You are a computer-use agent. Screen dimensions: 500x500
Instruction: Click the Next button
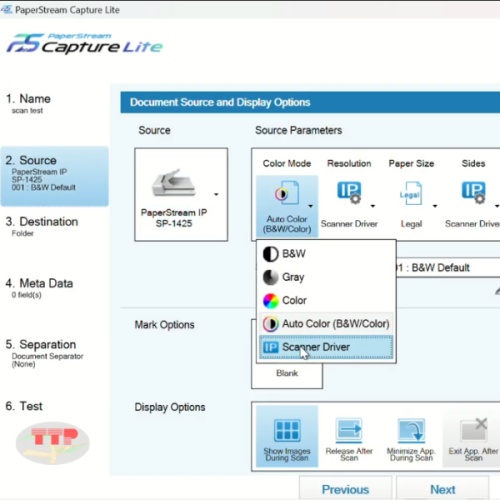click(442, 489)
